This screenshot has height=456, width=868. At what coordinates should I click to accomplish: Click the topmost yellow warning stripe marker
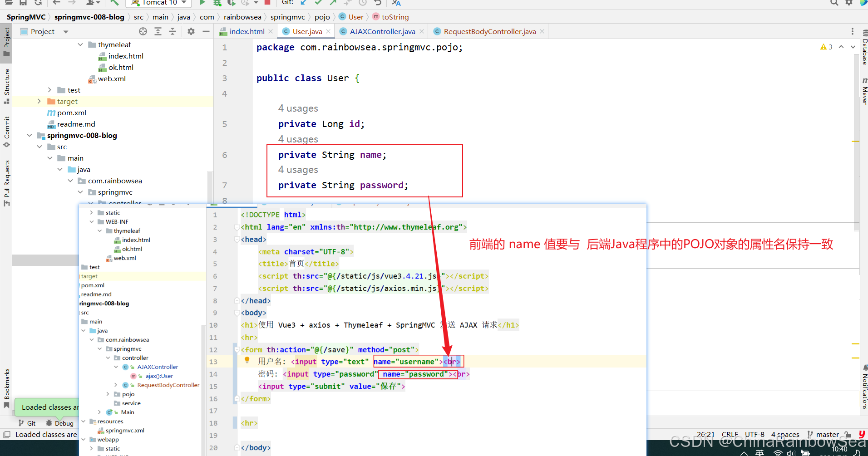[856, 142]
